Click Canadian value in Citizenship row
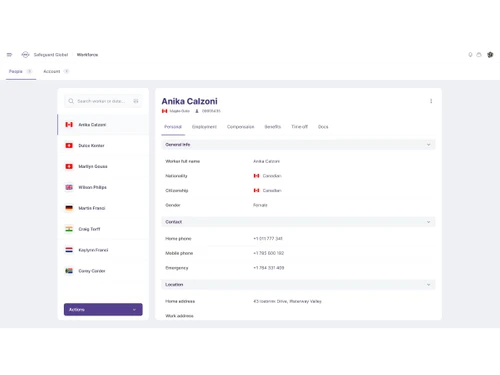The height and width of the screenshot is (375, 500). 272,190
